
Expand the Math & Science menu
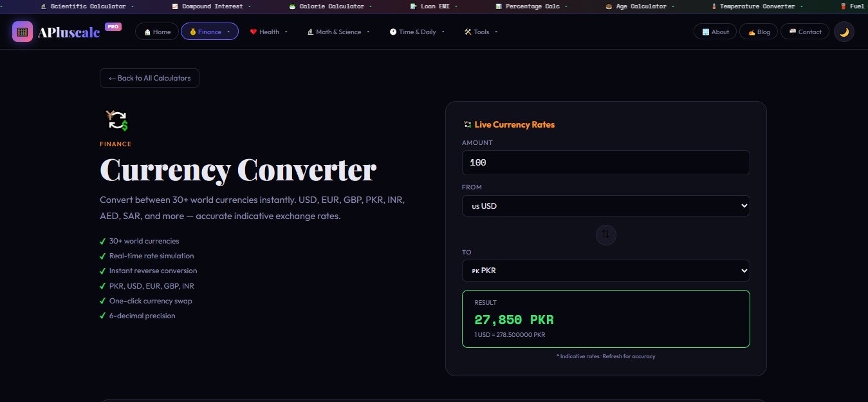point(338,32)
